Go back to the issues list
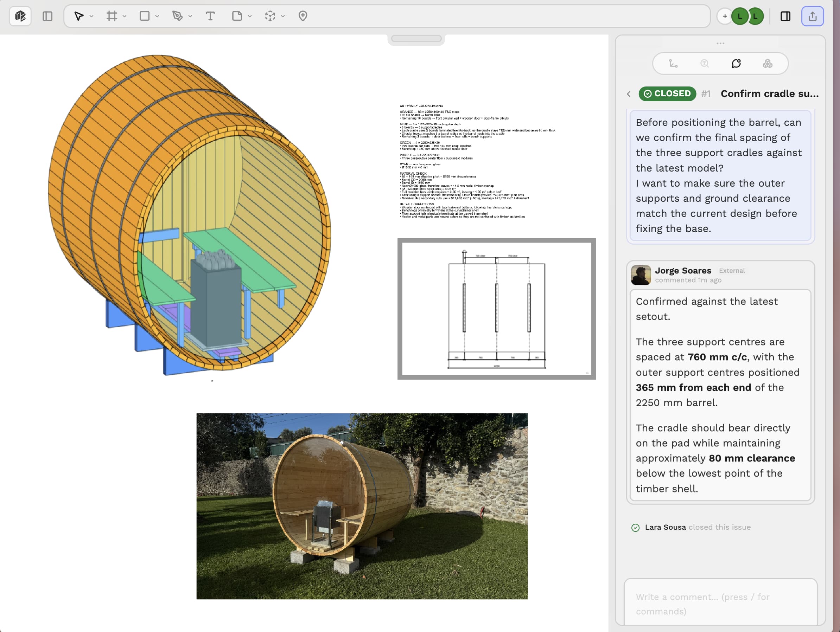 (x=629, y=94)
